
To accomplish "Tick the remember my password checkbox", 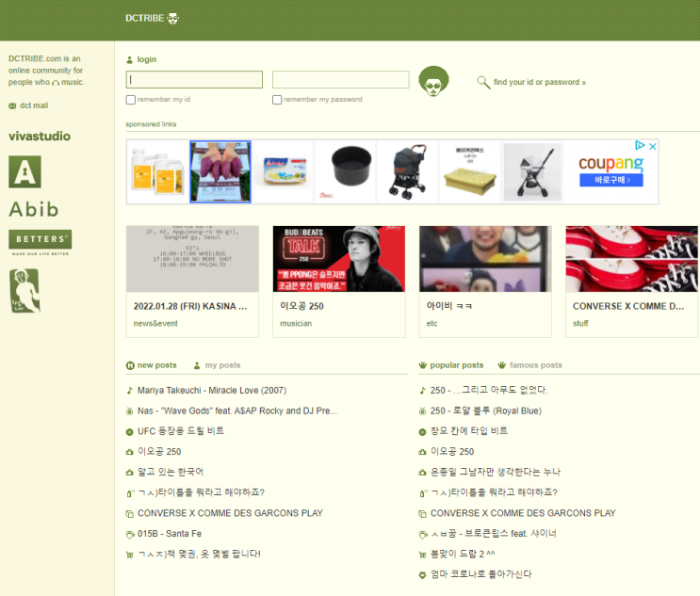I will [277, 100].
